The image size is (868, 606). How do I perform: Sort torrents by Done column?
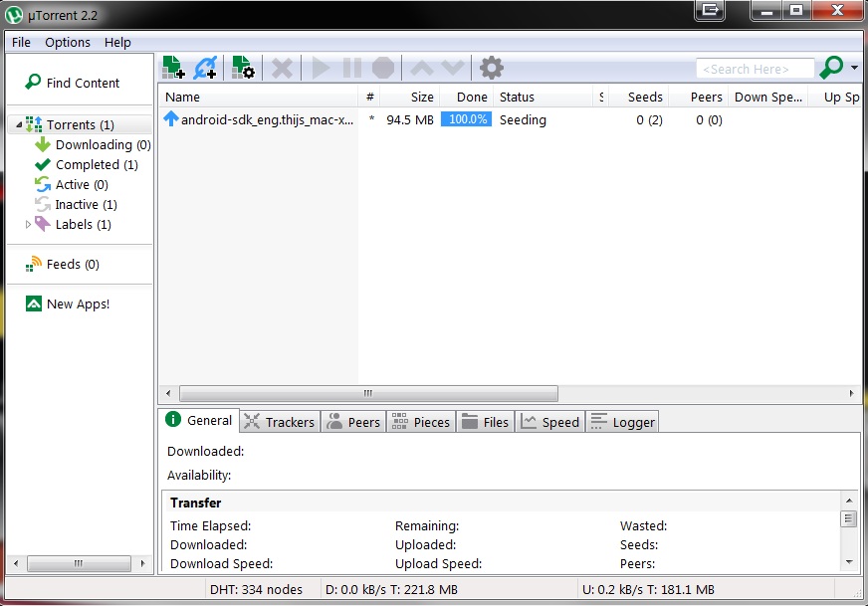(467, 97)
